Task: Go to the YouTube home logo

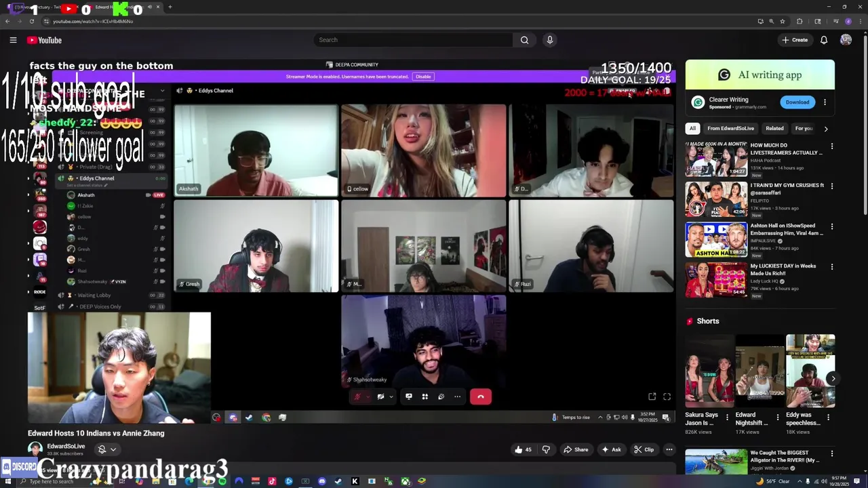Action: coord(44,40)
